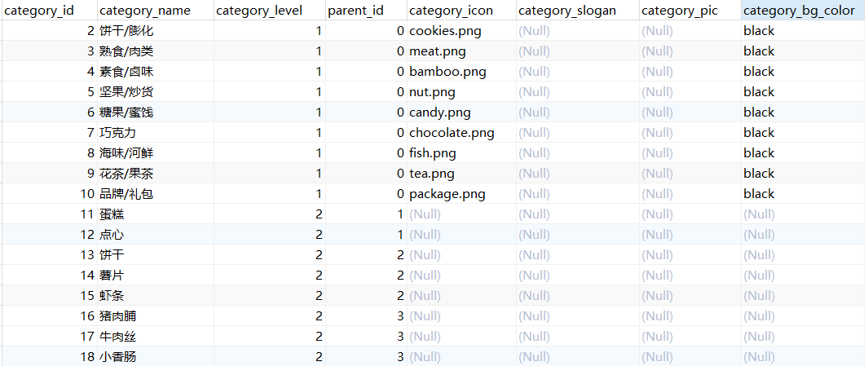Click the package.png cell
The image size is (868, 366).
(x=461, y=194)
